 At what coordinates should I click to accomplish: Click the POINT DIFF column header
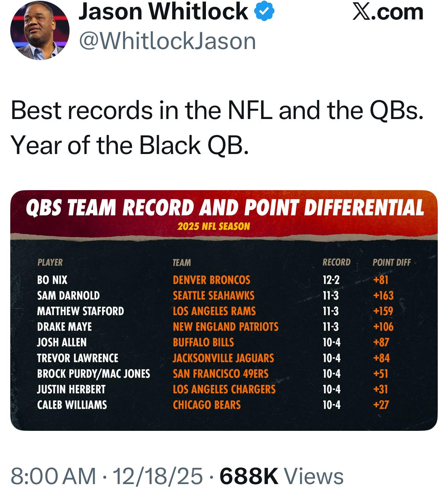coord(391,262)
